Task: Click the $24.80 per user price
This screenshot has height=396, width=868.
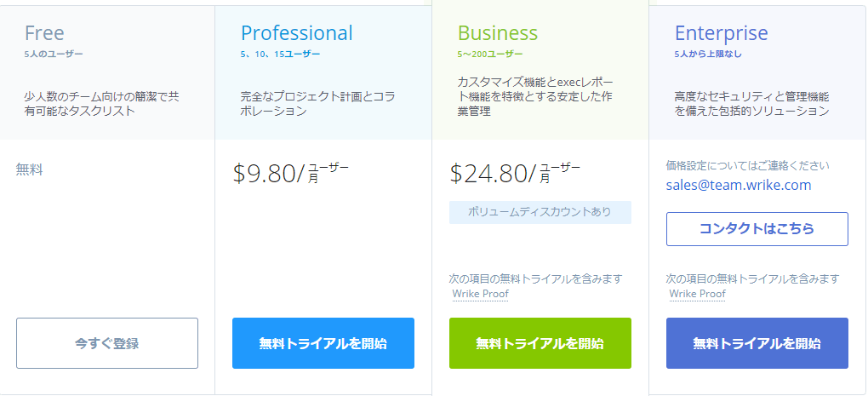Action: 513,173
